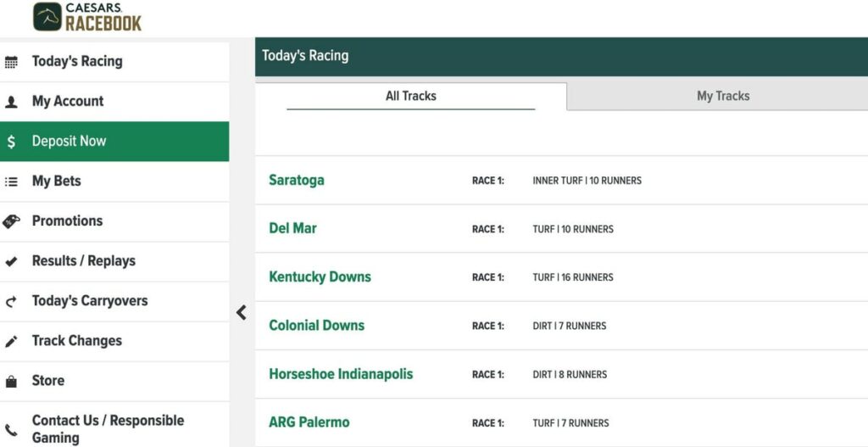Click the Caesars Racebook horse logo
Screen dimensions: 868x447
(x=47, y=17)
